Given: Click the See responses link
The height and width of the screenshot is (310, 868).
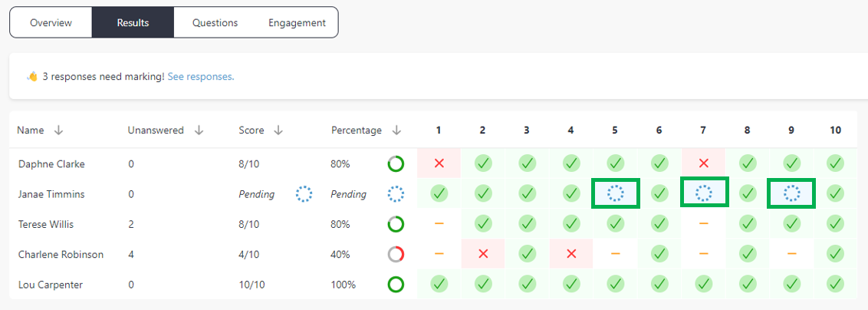Looking at the screenshot, I should coord(201,77).
